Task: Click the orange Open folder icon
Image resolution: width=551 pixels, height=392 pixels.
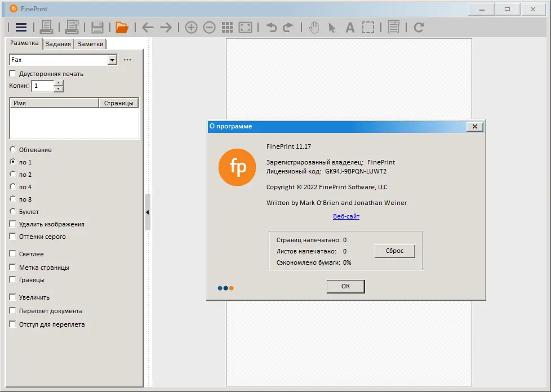Action: (122, 28)
